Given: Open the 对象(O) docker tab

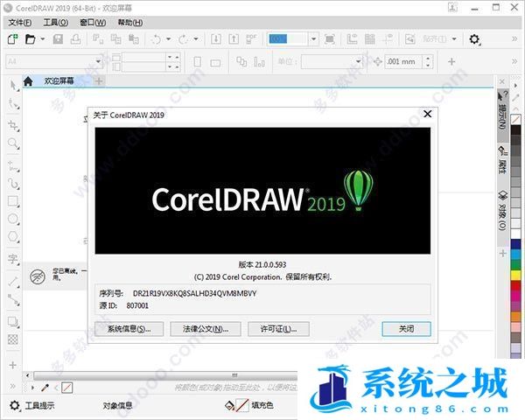Looking at the screenshot, I should [502, 211].
